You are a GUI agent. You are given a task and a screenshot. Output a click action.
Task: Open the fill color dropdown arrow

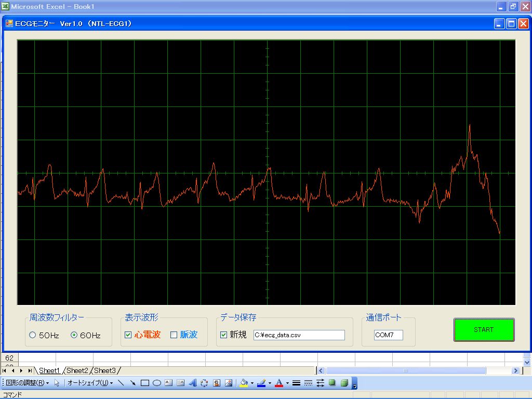(252, 383)
